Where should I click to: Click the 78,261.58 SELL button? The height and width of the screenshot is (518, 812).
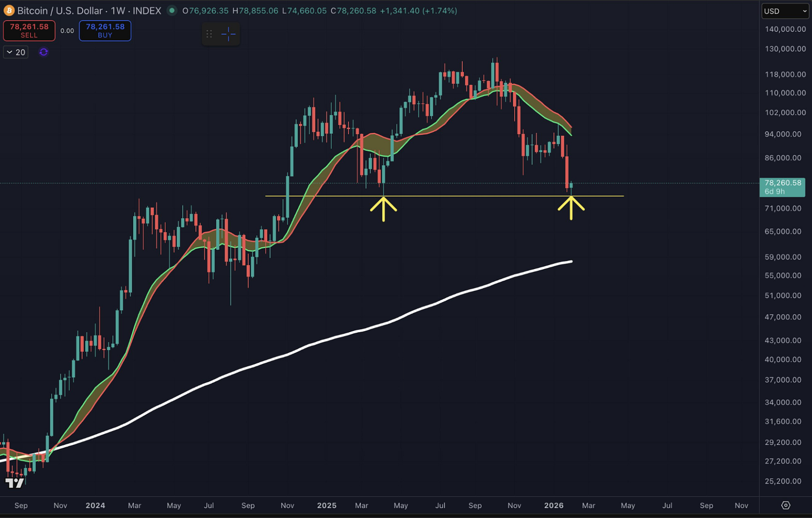29,31
